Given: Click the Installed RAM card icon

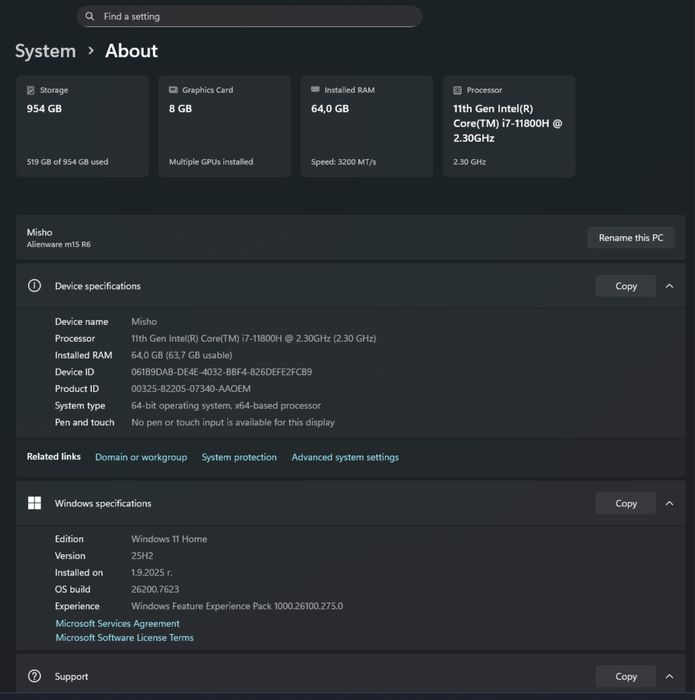Looking at the screenshot, I should pyautogui.click(x=315, y=89).
